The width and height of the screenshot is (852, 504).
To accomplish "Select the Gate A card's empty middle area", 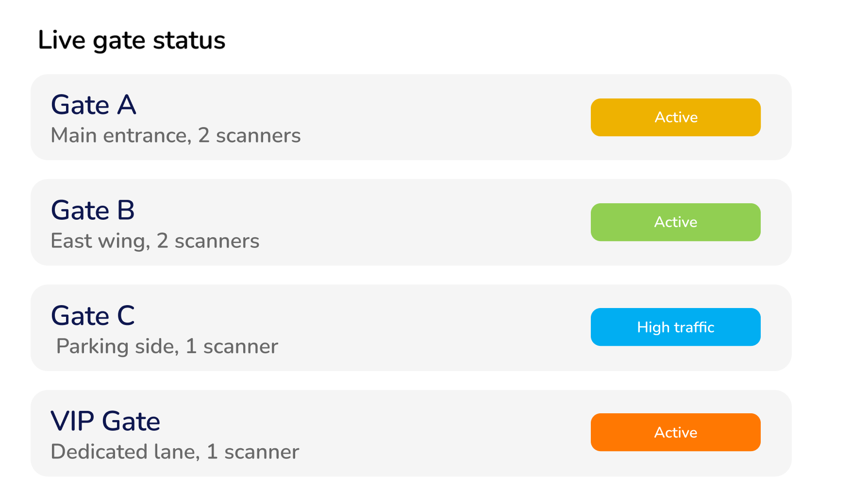I will (437, 117).
